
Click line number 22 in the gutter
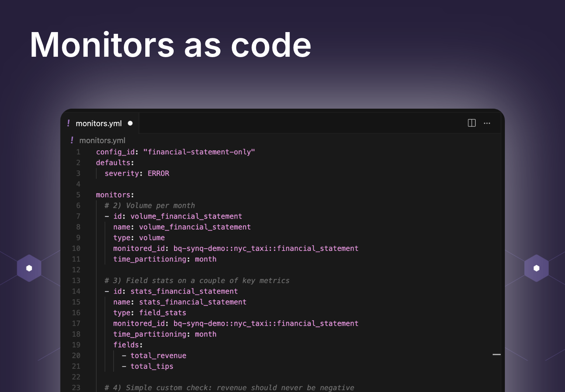tap(76, 377)
